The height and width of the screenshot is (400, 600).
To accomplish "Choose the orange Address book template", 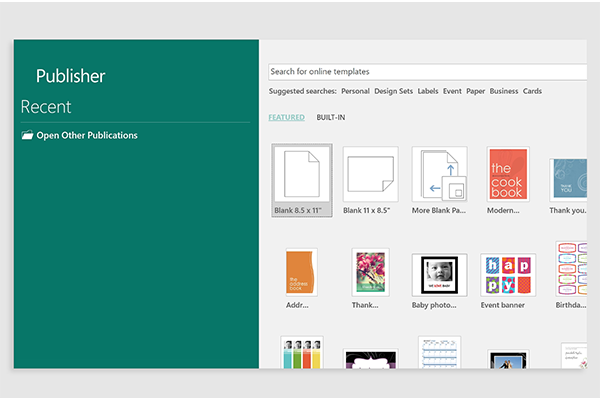I will (301, 278).
